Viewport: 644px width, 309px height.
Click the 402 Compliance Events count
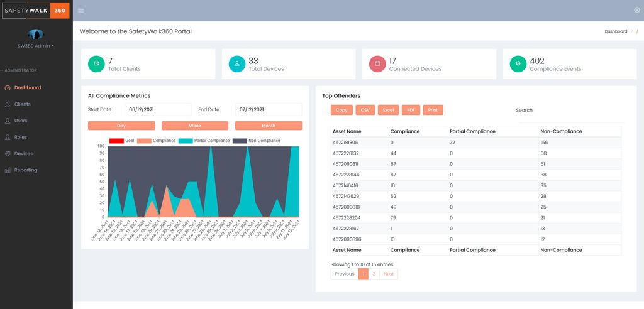[x=537, y=61]
